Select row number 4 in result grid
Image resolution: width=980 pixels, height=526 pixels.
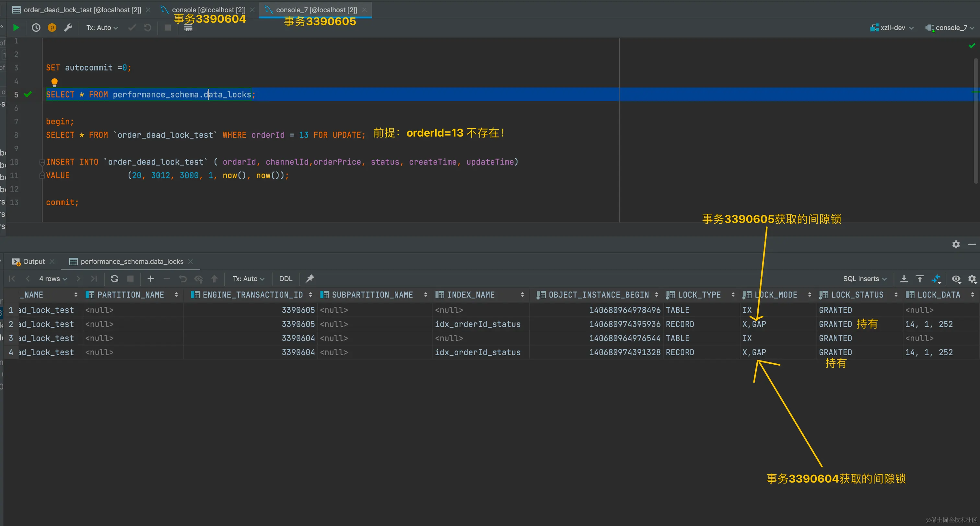11,352
